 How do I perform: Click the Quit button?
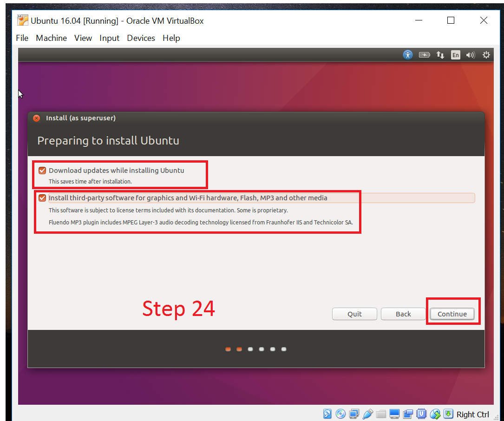[x=354, y=314]
